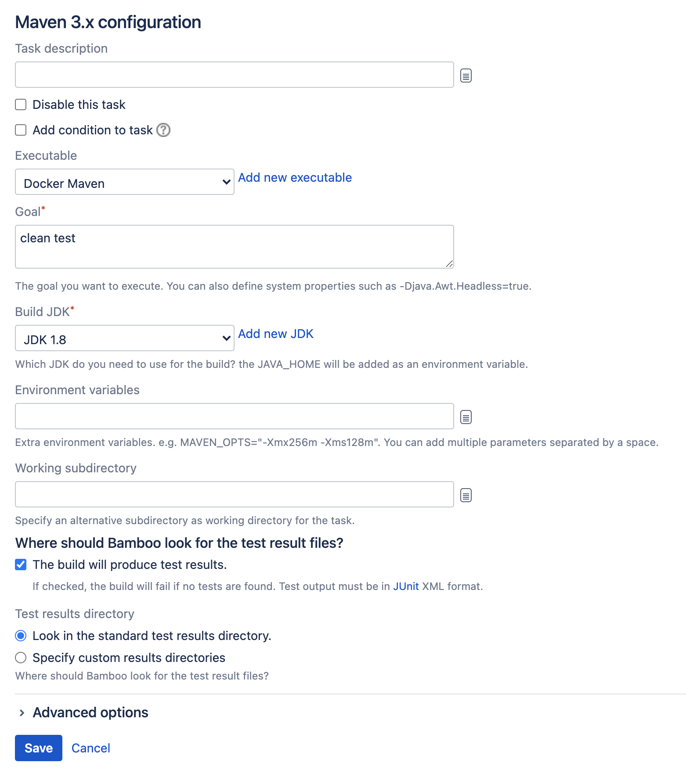Tick the Disable this task checkbox
The image size is (686, 784).
(21, 104)
